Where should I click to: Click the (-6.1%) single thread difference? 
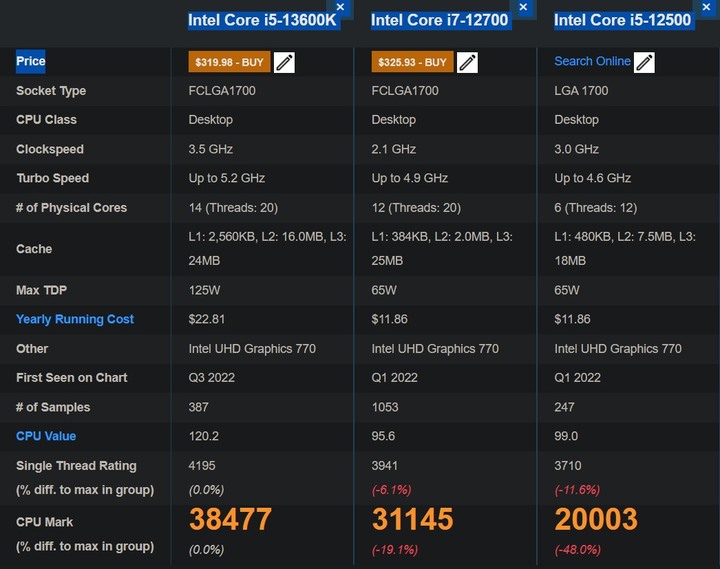[x=391, y=490]
